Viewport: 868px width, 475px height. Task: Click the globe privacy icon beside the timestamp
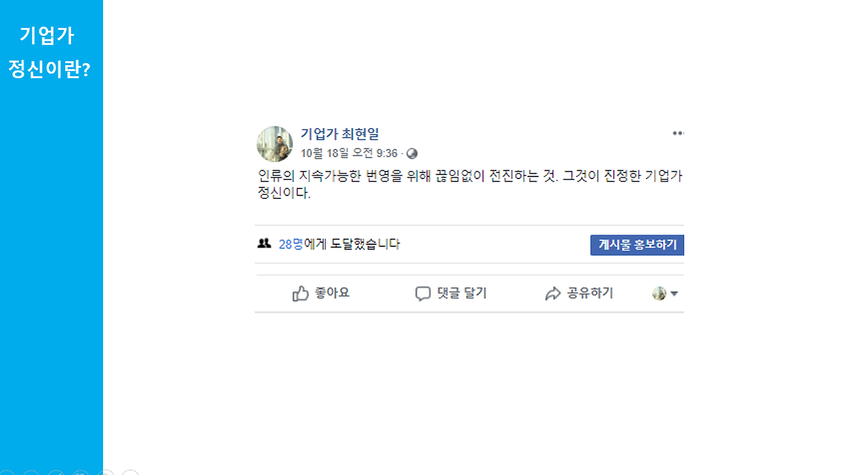[412, 153]
